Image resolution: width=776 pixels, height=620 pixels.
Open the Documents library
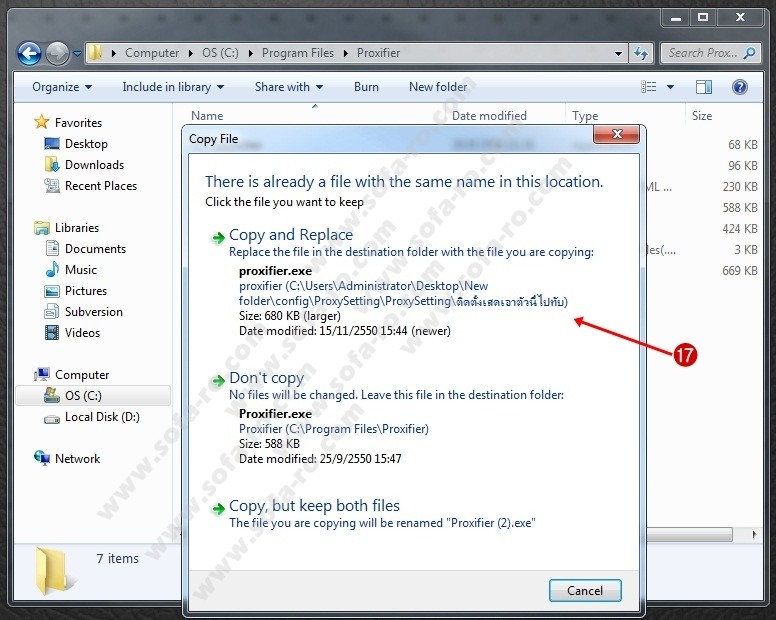click(95, 249)
